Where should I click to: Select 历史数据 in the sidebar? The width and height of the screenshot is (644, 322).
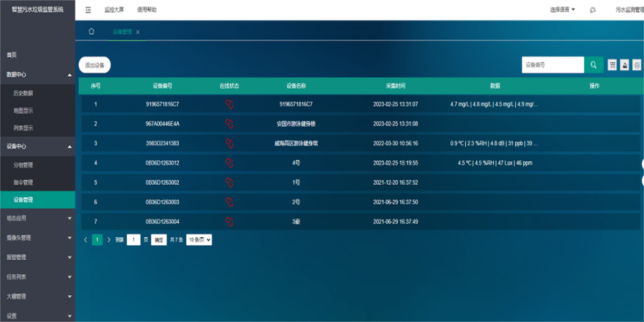pos(23,93)
